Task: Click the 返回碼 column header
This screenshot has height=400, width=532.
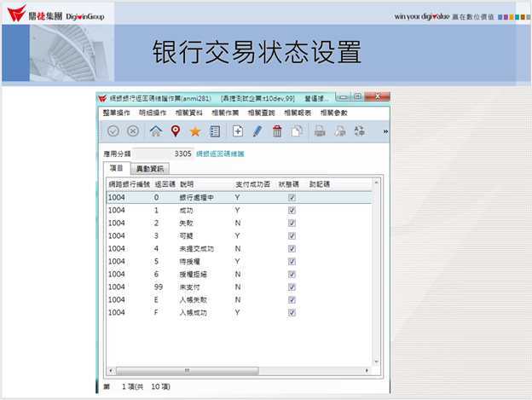Action: click(165, 184)
